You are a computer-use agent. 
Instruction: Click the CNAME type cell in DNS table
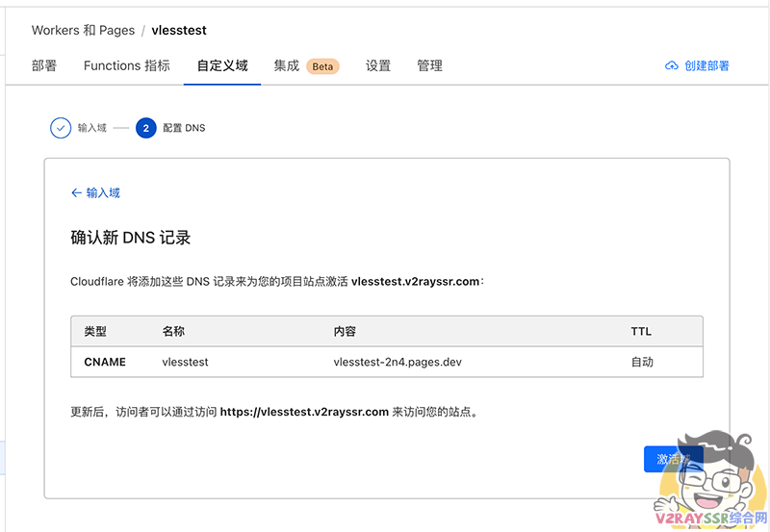(x=105, y=363)
